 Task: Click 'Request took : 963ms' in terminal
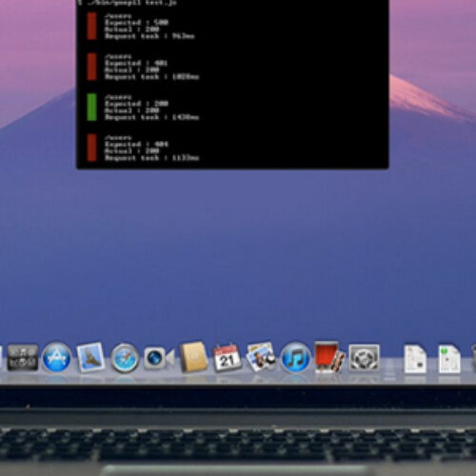pyautogui.click(x=149, y=36)
